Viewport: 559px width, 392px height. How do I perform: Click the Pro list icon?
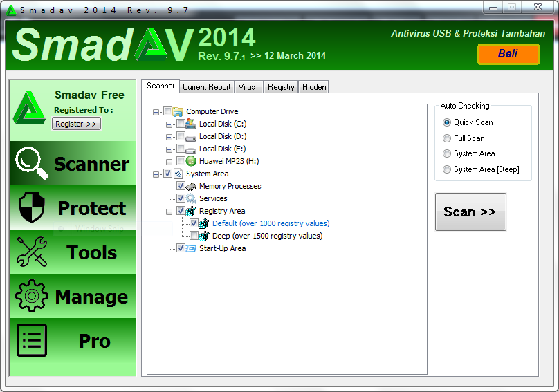(32, 340)
